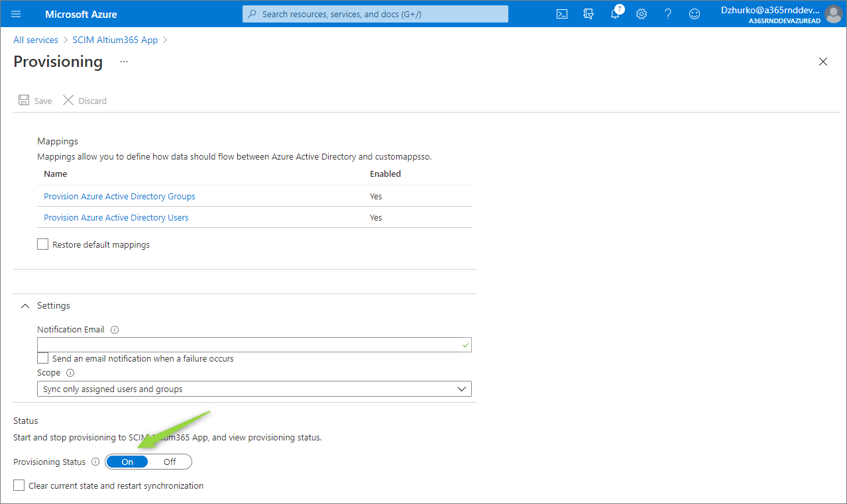This screenshot has width=847, height=504.
Task: Open the Scope dropdown
Action: [254, 389]
